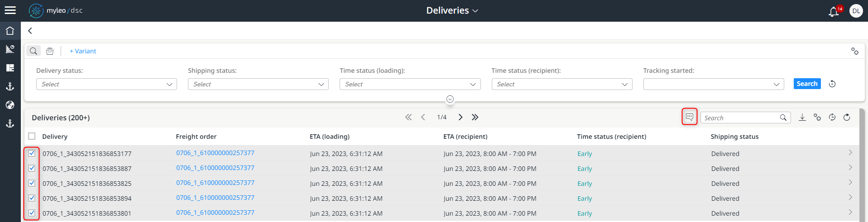The height and width of the screenshot is (222, 868).
Task: Click the Shipping status column header
Action: pyautogui.click(x=734, y=137)
